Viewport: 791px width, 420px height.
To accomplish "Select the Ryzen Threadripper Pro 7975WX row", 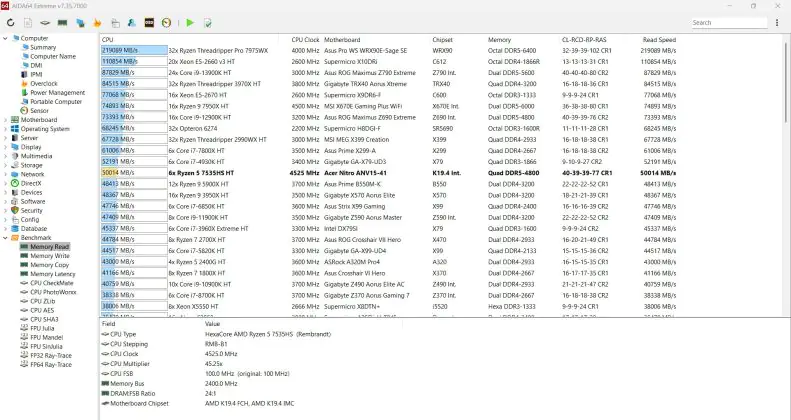I will tap(388, 50).
